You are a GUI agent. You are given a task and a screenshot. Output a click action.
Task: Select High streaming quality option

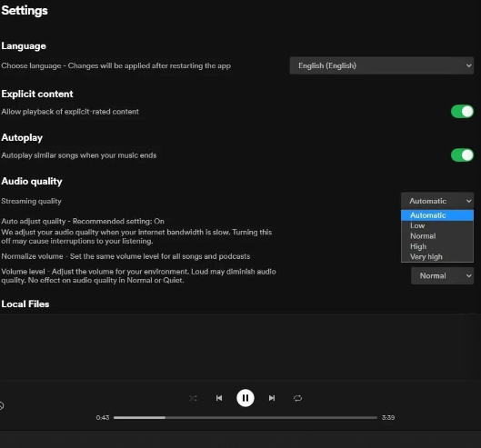click(437, 246)
